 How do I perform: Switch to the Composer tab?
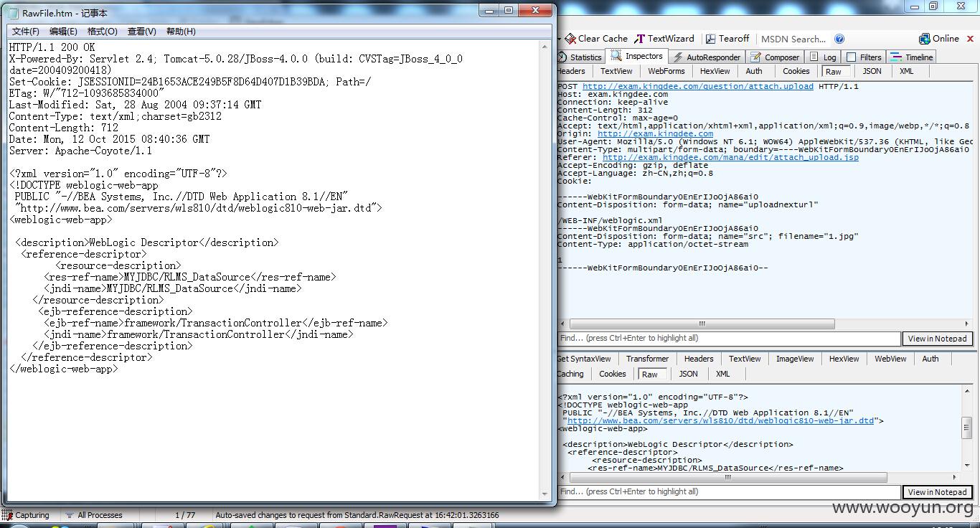pyautogui.click(x=776, y=57)
